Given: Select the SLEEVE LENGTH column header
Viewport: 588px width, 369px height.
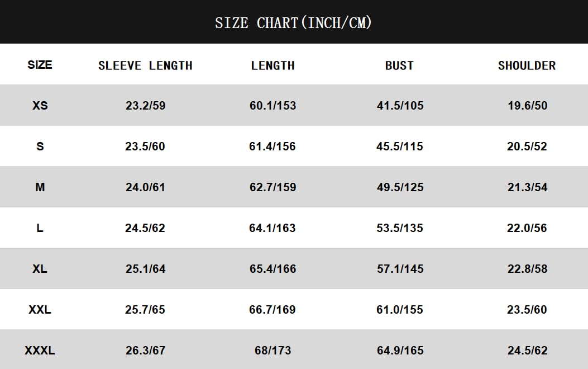Looking at the screenshot, I should coord(145,65).
